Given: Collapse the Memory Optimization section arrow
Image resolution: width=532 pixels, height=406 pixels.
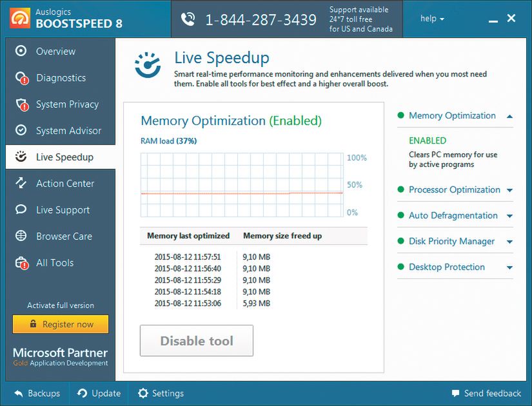Looking at the screenshot, I should tap(509, 117).
